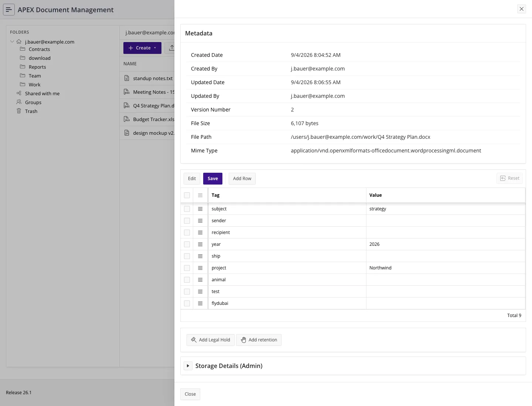Viewport: 532px width, 406px height.
Task: Click the home icon beside j.bauer@example.com
Action: tap(19, 42)
